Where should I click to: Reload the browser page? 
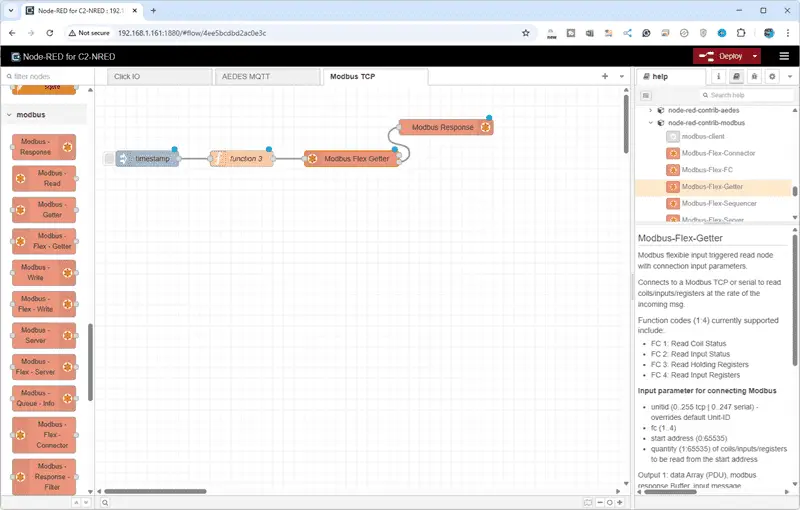tap(49, 33)
